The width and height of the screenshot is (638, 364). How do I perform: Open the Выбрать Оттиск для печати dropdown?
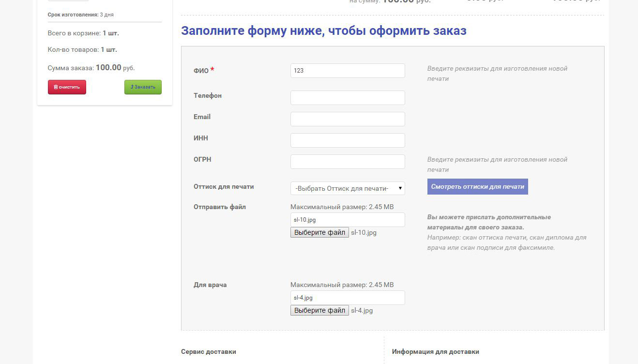[347, 188]
